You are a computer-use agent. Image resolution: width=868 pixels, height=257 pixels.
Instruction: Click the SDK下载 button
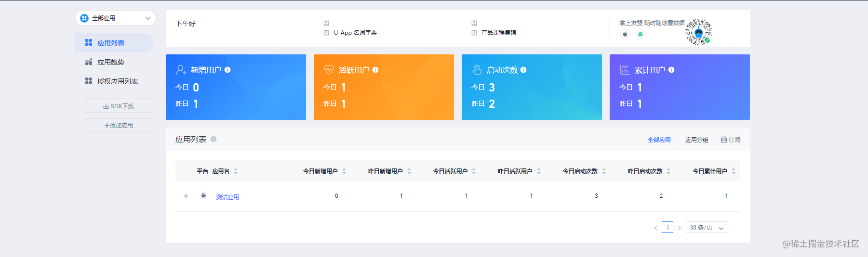[x=119, y=106]
